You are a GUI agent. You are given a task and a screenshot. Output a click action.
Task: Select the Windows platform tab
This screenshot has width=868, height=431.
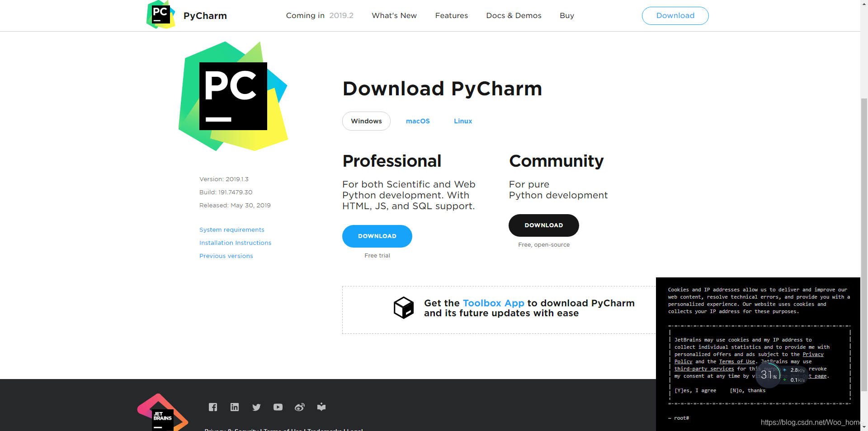366,121
